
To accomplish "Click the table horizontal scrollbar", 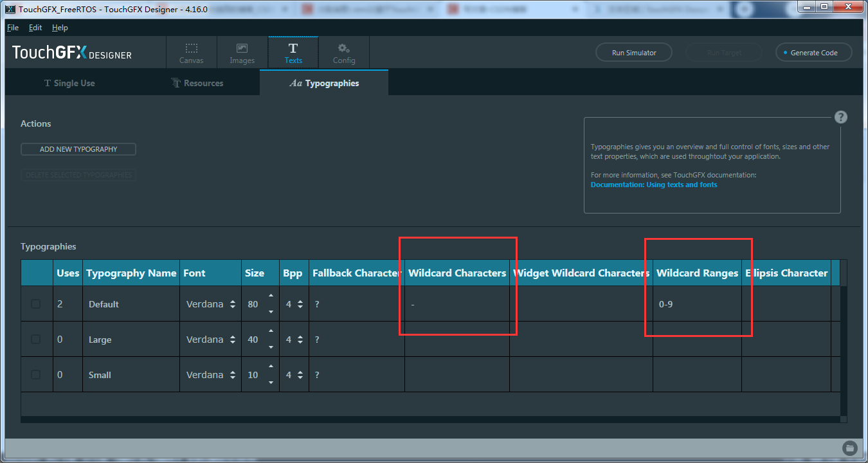I will [x=430, y=419].
